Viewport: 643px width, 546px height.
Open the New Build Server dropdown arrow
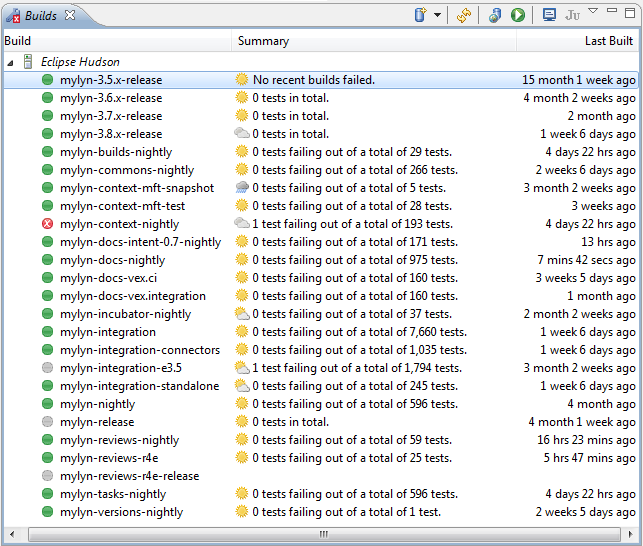click(x=438, y=15)
